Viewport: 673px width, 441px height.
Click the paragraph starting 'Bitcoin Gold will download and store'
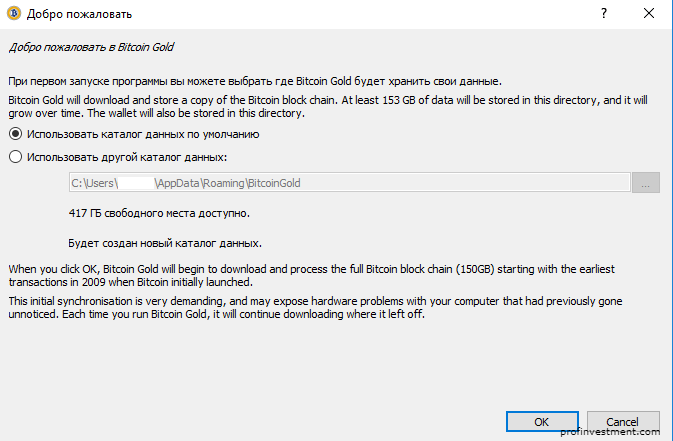[328, 106]
